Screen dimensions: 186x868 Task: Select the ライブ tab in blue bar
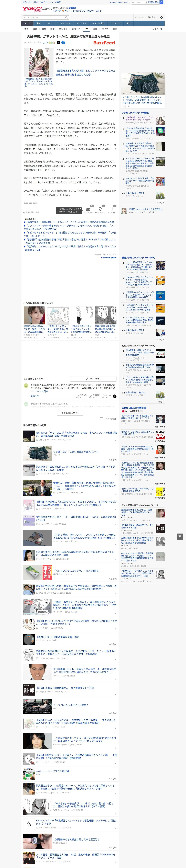tap(49, 24)
